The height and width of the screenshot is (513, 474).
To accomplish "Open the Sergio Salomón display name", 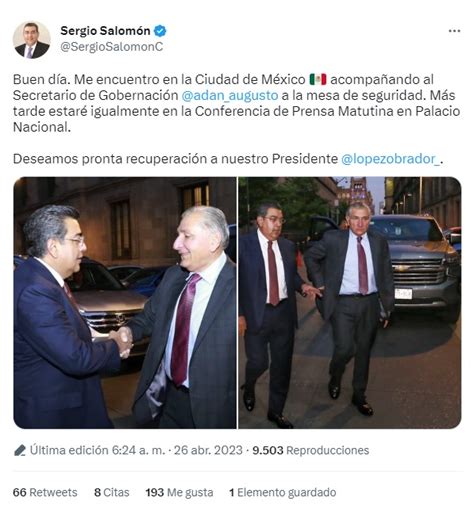I will click(105, 31).
